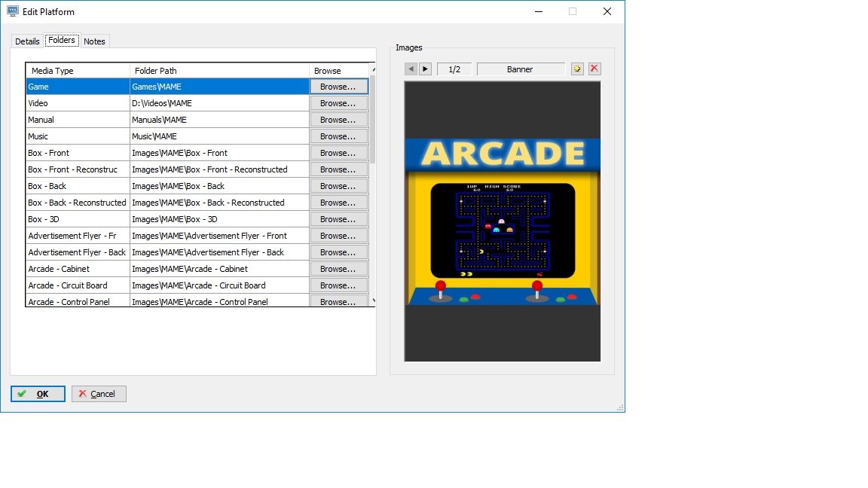The image size is (868, 488).
Task: Click the D:\Videos\MAME folder path
Action: 219,103
